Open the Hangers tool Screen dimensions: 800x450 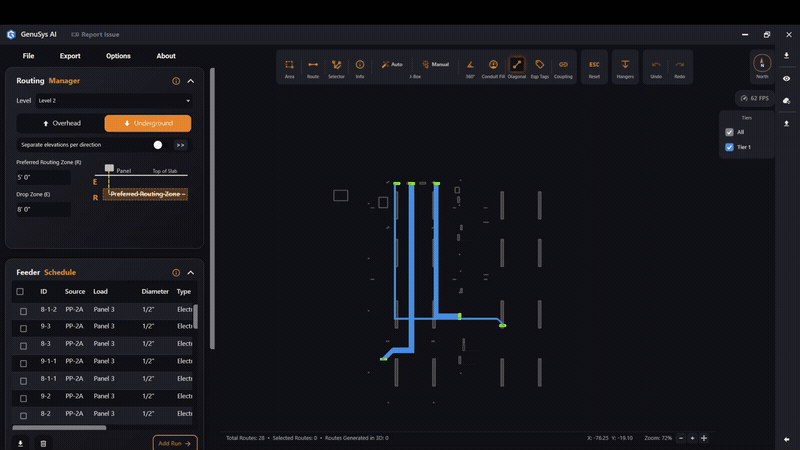625,67
